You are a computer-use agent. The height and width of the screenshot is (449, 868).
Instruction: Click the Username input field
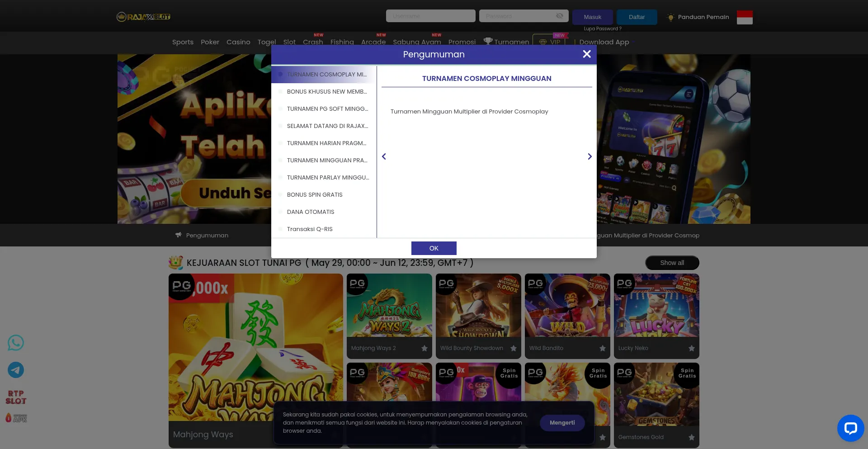point(431,16)
